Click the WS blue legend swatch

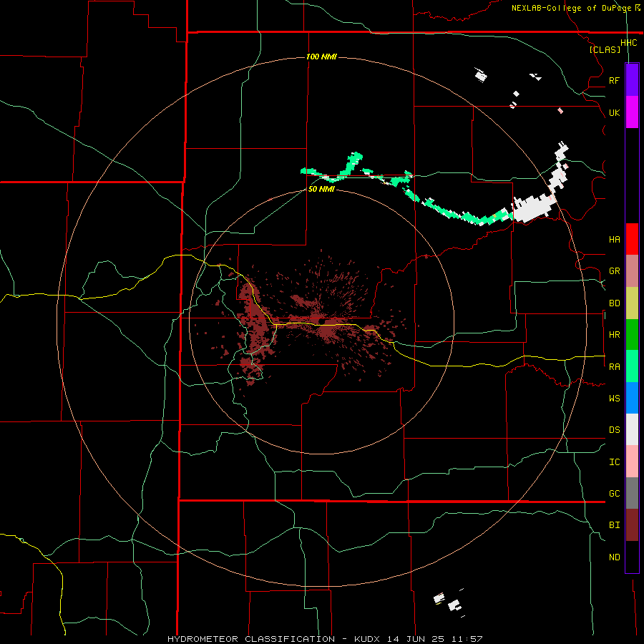[x=632, y=398]
